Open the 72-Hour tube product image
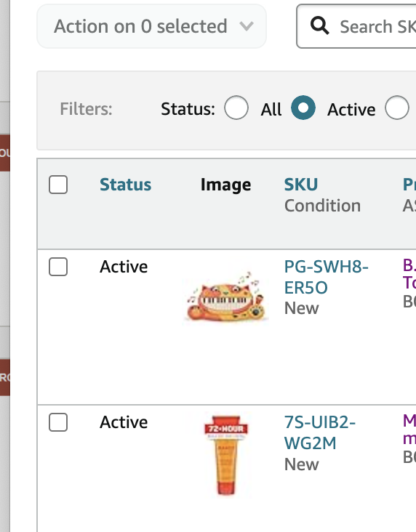The width and height of the screenshot is (416, 532). click(226, 455)
